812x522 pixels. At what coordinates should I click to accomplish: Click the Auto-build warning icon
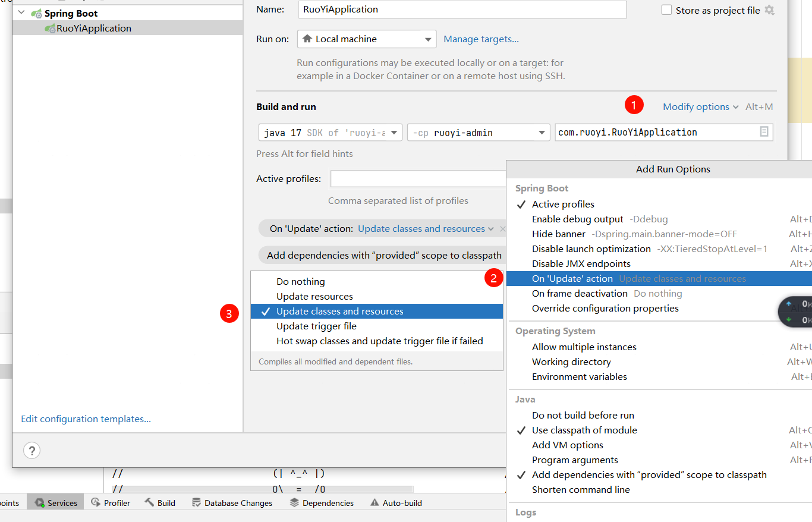374,503
